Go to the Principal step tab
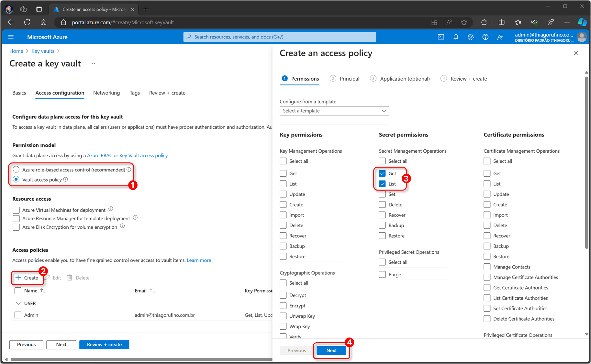The width and height of the screenshot is (591, 364). [349, 79]
